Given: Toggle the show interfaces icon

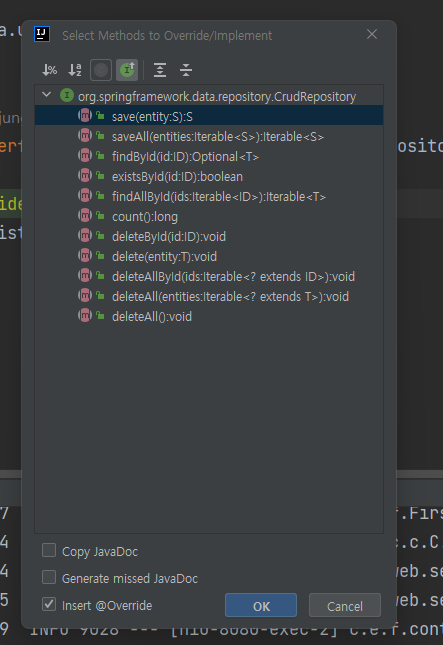Looking at the screenshot, I should [x=127, y=70].
